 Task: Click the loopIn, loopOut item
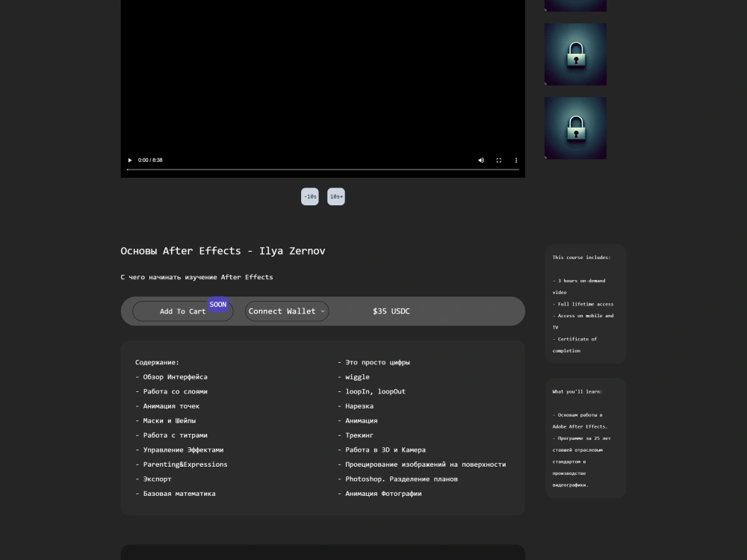pyautogui.click(x=371, y=391)
